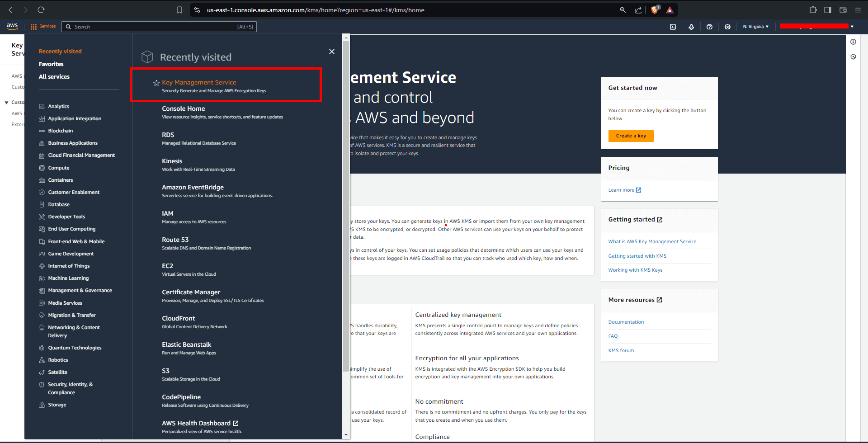Viewport: 868px width, 443px height.
Task: Close the Recently visited panel
Action: [x=332, y=52]
